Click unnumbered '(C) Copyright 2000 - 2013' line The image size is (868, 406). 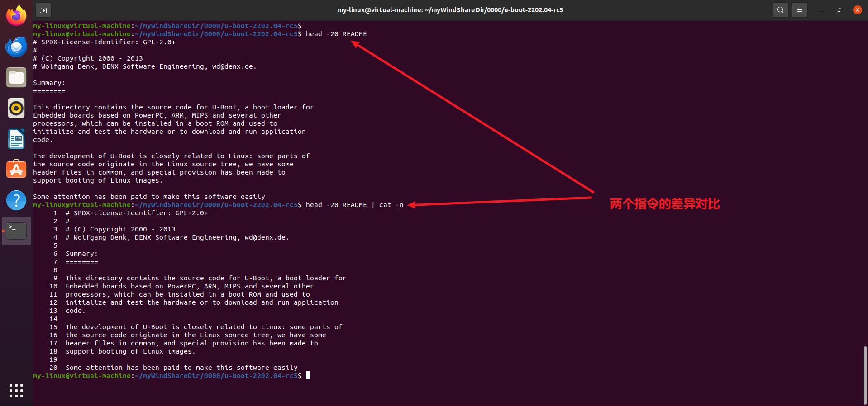[x=88, y=58]
